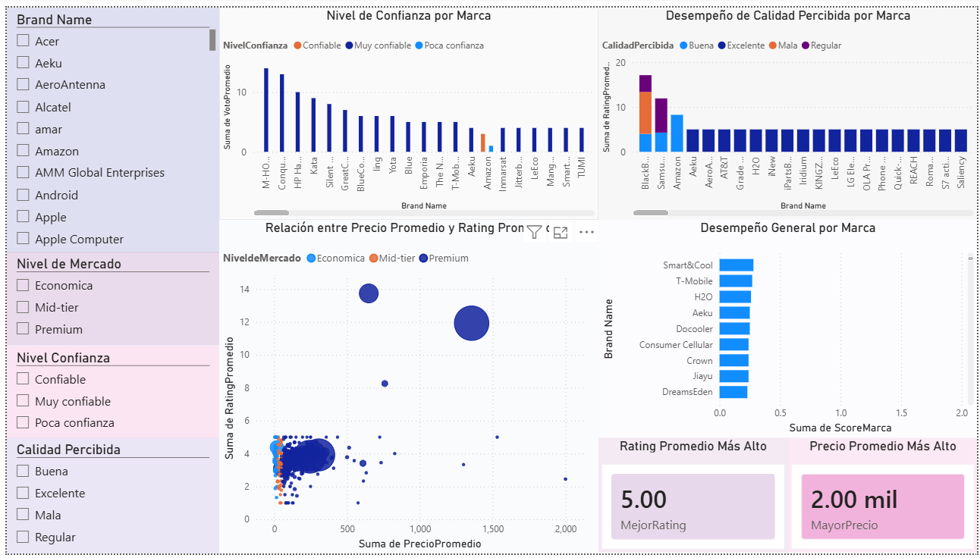
Task: Click the Premium bubble near rating 14
Action: click(x=369, y=293)
